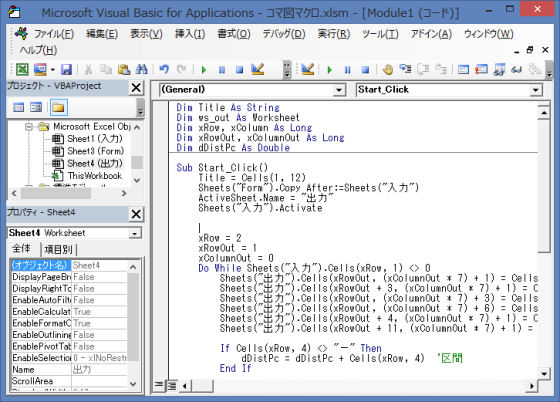Select the 項目別 properties tab

(59, 249)
